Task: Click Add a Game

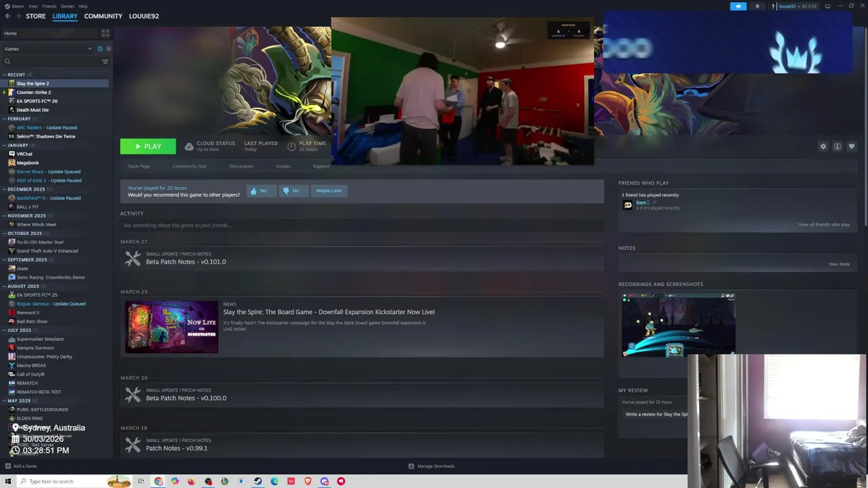Action: [20, 466]
